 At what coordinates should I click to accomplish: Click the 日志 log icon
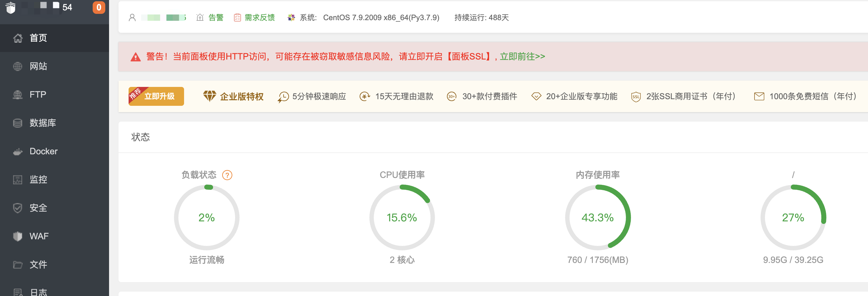(18, 292)
